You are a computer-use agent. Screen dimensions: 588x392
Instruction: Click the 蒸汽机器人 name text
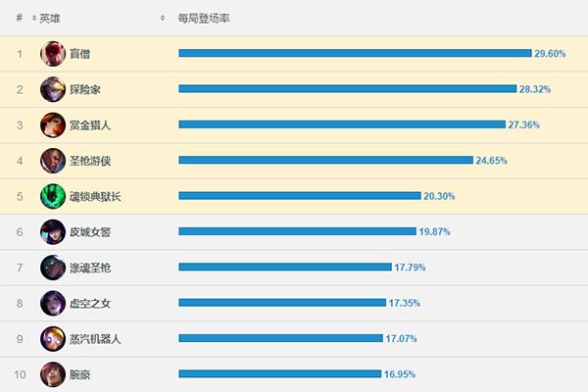[x=95, y=338]
